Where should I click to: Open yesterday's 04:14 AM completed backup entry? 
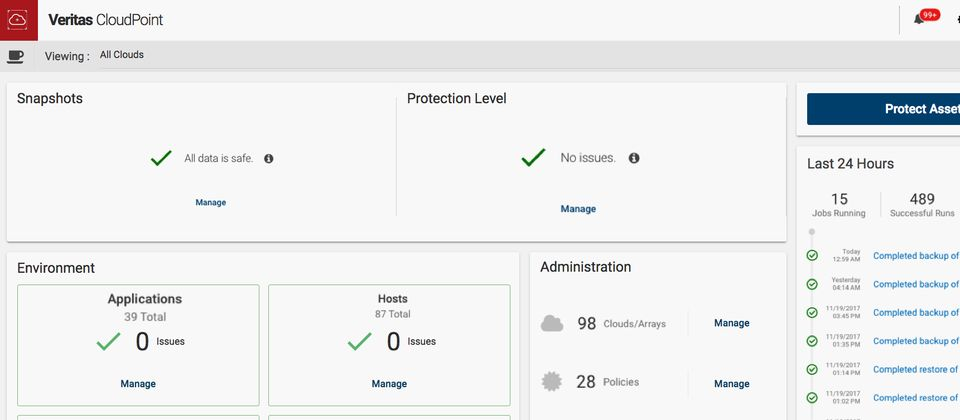coord(915,284)
